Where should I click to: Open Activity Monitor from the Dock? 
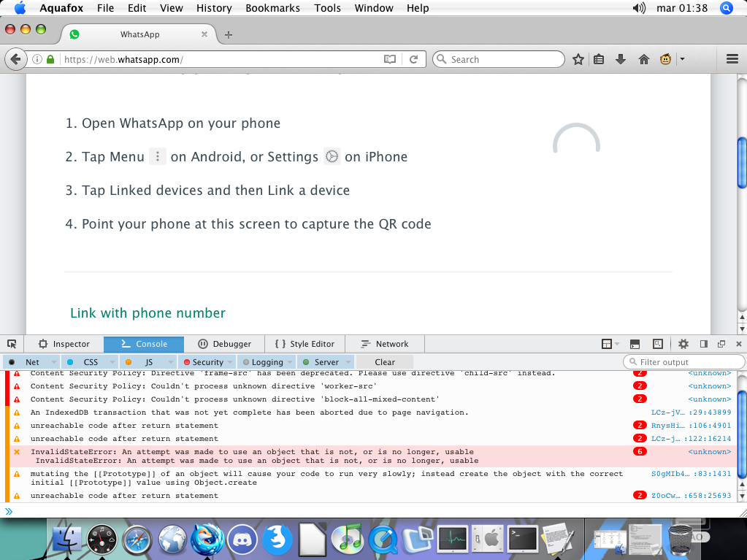453,540
